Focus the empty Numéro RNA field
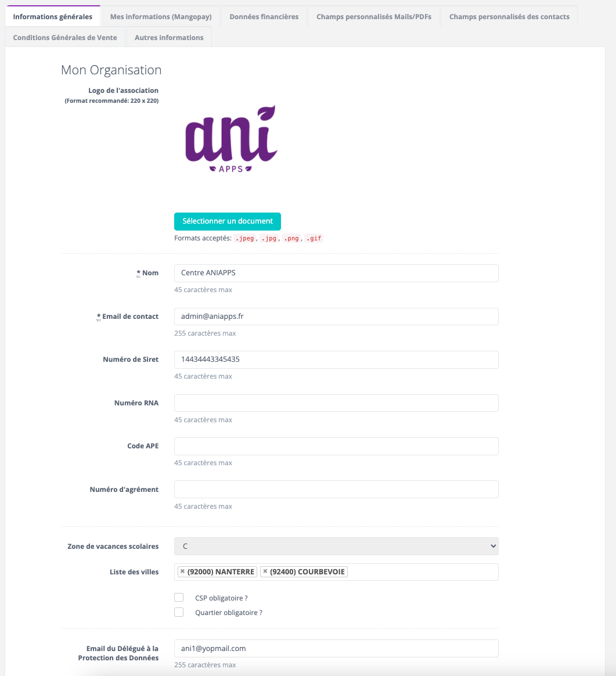This screenshot has width=616, height=676. 336,403
